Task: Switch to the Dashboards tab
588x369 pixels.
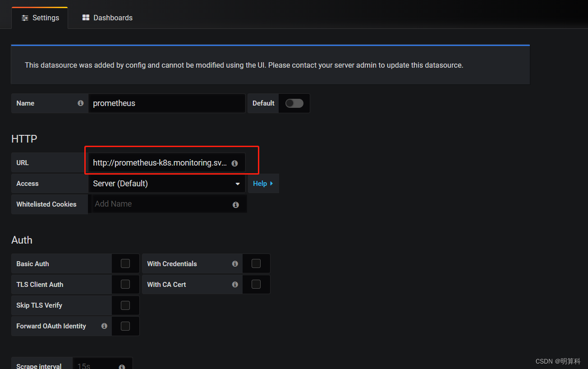Action: [107, 18]
